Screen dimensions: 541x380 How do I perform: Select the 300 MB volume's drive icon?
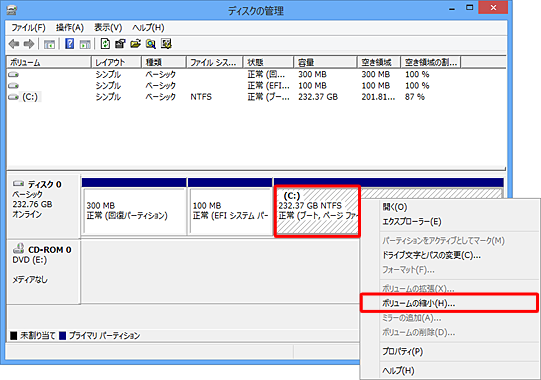pyautogui.click(x=13, y=75)
